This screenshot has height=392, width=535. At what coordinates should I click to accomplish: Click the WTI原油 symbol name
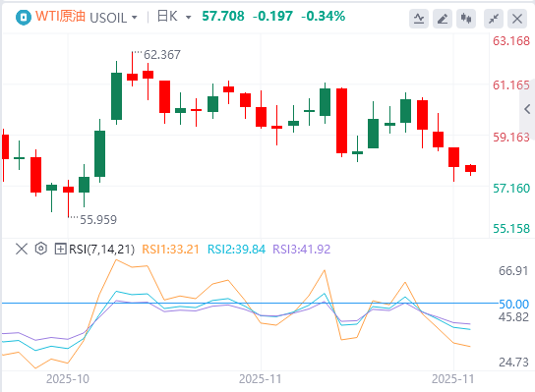(60, 17)
